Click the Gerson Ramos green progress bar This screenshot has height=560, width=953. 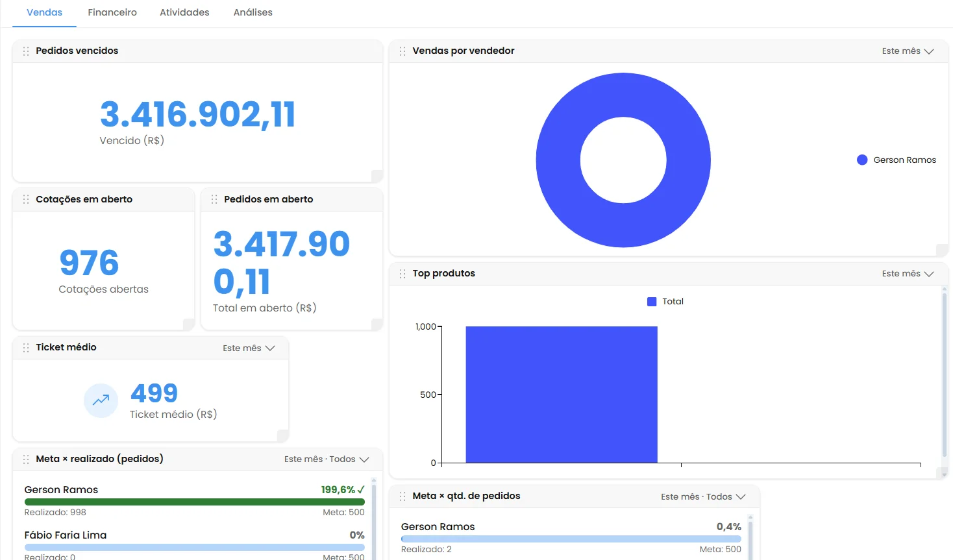click(x=194, y=502)
